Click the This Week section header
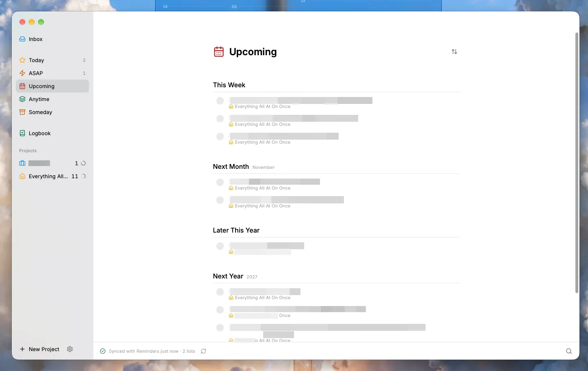This screenshot has height=371, width=588. click(229, 85)
